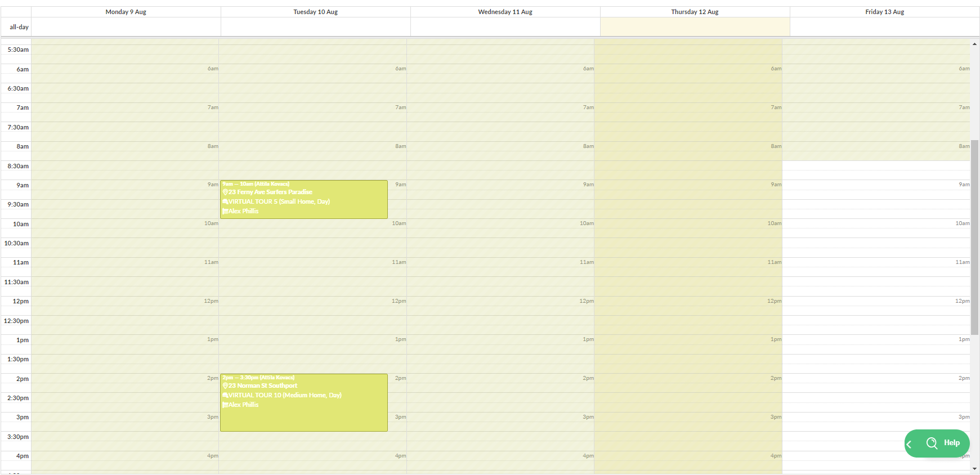The height and width of the screenshot is (475, 980).
Task: Open the Monday 9 Aug day header
Action: point(126,12)
